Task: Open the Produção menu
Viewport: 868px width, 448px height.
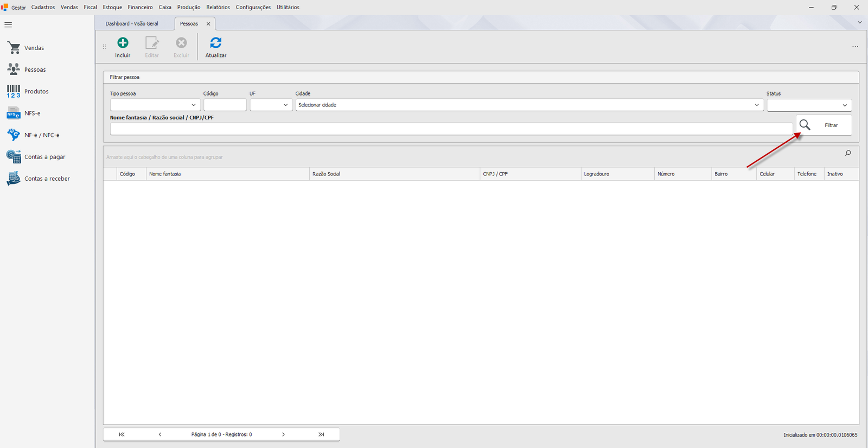Action: 189,7
